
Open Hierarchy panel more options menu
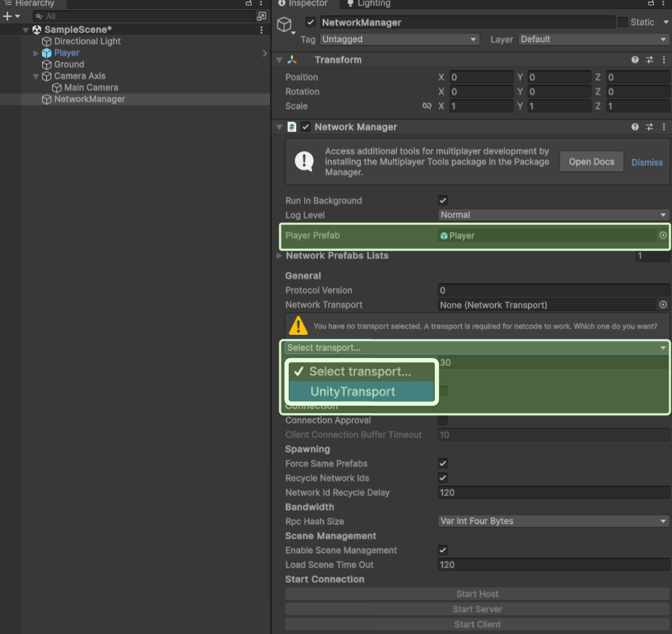coord(261,3)
